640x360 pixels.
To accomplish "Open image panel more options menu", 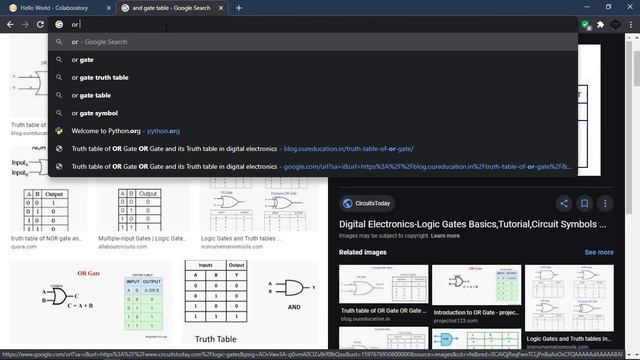I will pos(605,203).
